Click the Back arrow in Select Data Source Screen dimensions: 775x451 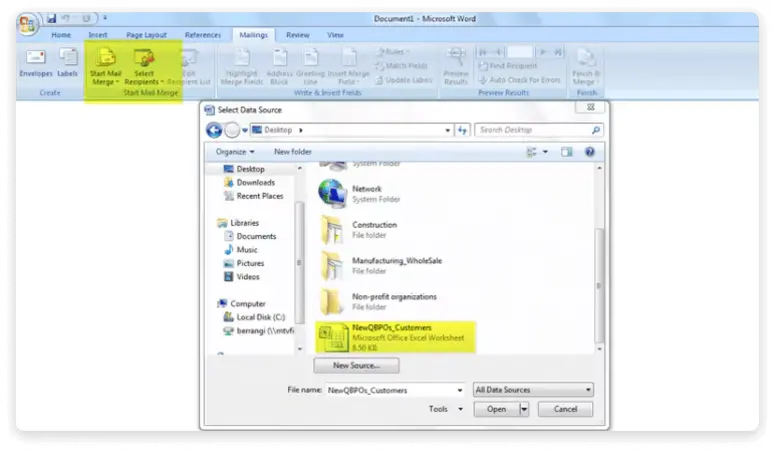(214, 130)
